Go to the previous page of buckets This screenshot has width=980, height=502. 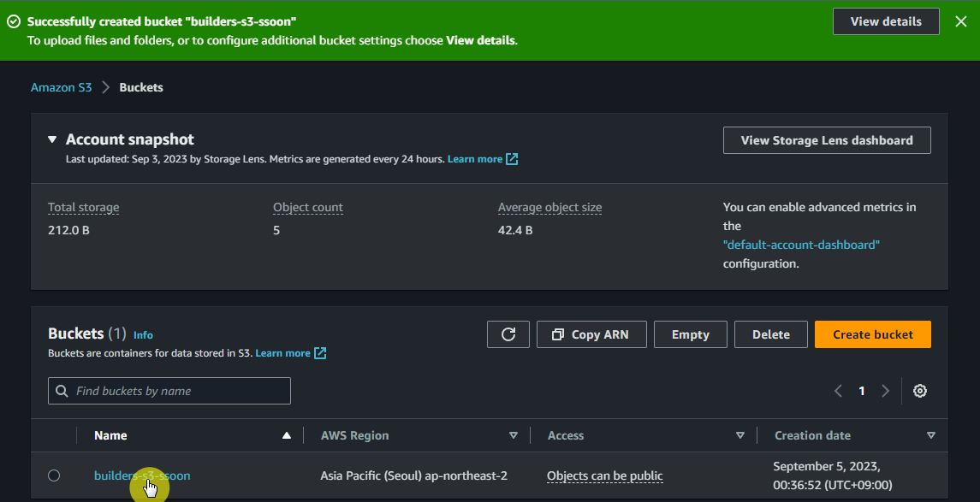coord(838,391)
